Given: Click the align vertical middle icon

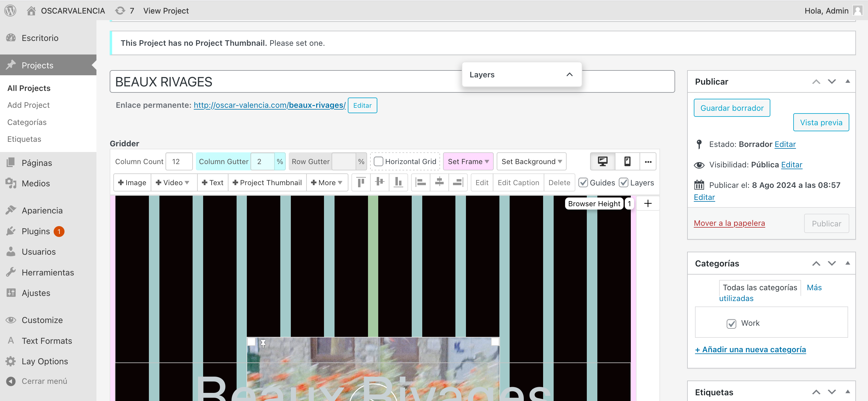Looking at the screenshot, I should click(x=379, y=182).
